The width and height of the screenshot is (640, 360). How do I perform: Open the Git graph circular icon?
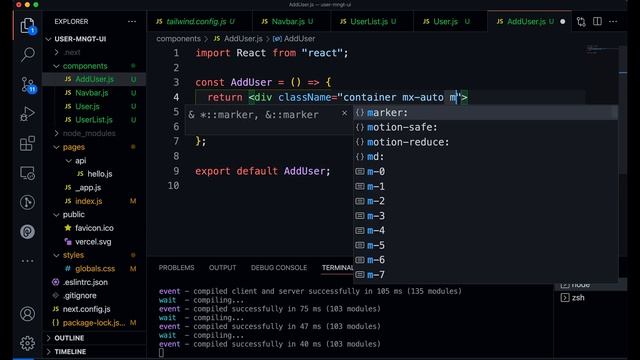(x=27, y=202)
